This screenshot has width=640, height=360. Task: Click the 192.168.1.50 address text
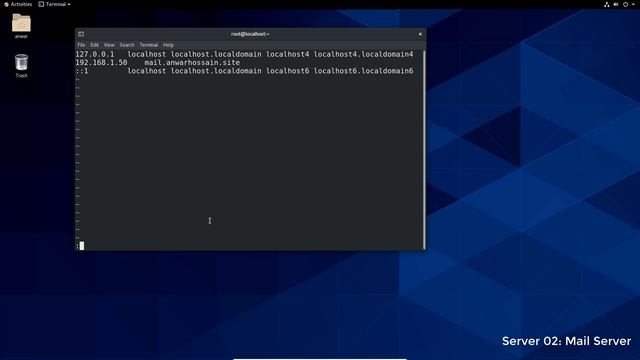(101, 62)
